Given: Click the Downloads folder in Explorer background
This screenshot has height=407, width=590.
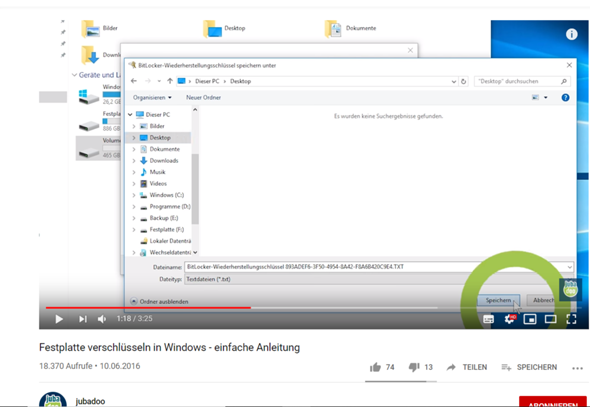Looking at the screenshot, I should [100, 55].
